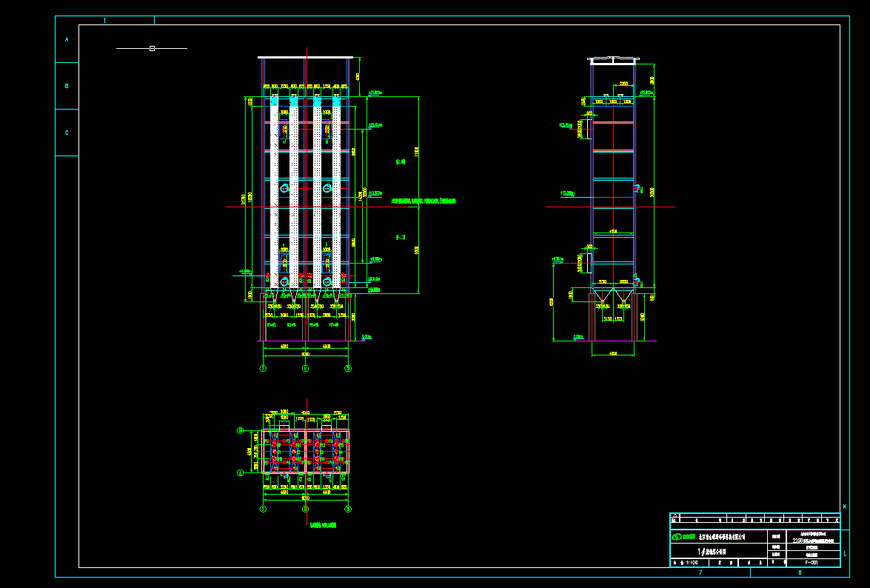Click the green company logo in title block
This screenshot has height=588, width=870.
coord(683,536)
